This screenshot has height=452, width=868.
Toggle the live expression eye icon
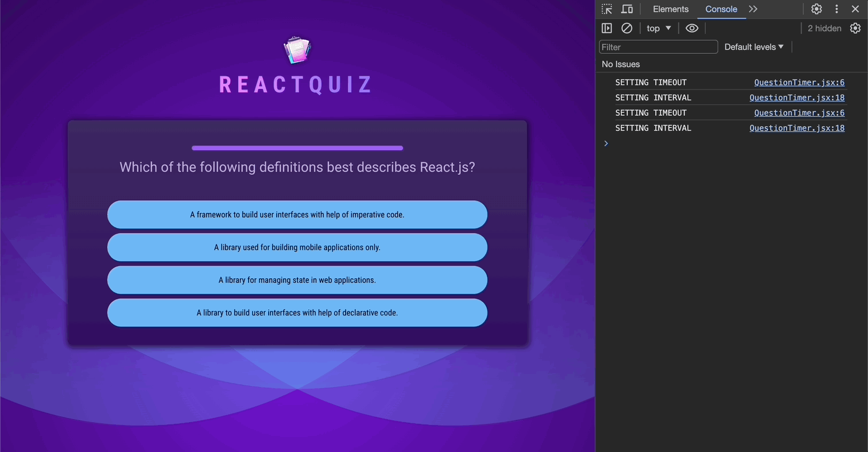692,28
